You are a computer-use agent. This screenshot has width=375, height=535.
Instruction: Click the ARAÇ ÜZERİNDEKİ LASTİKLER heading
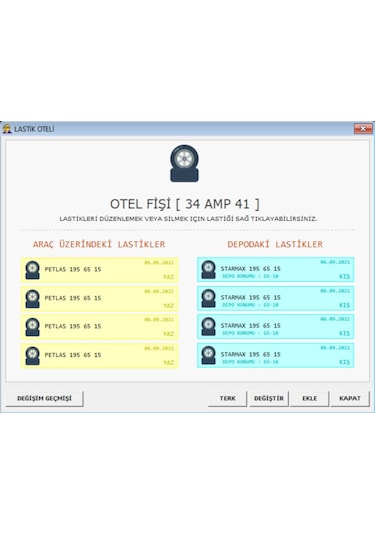pos(99,244)
